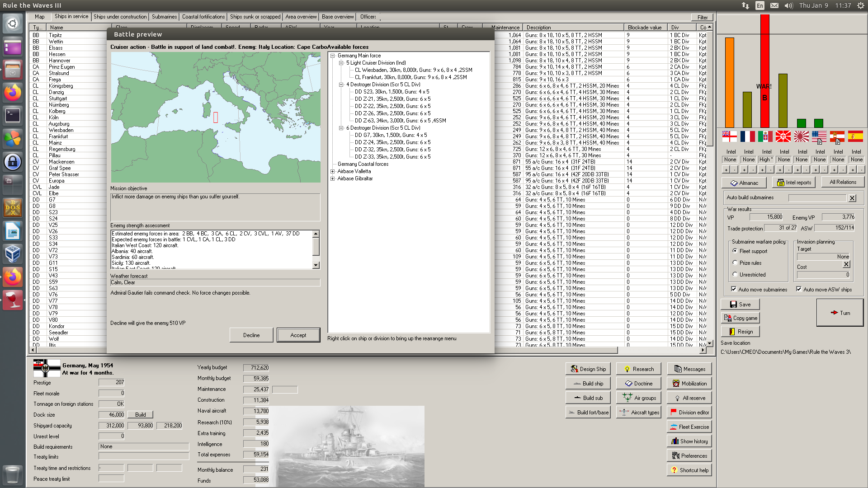Expand Airbase Valletta node
This screenshot has height=488, width=868.
click(333, 171)
